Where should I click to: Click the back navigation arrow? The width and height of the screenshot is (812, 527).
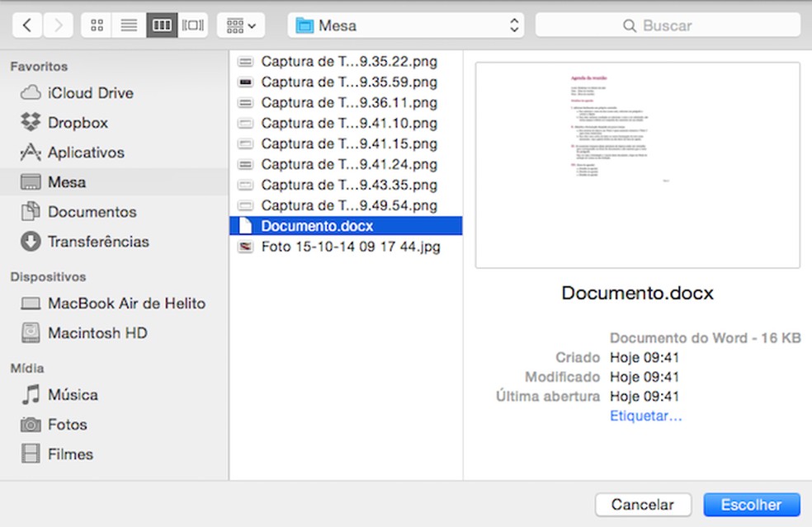27,26
